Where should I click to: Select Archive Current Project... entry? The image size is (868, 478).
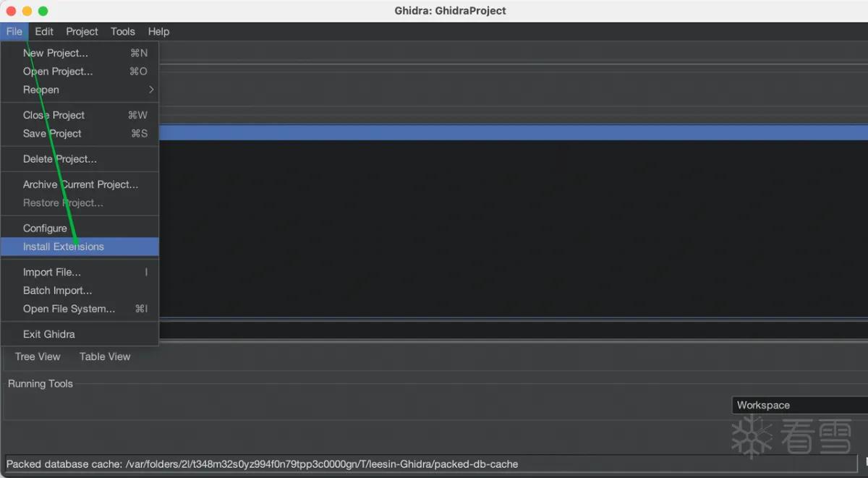(x=80, y=184)
